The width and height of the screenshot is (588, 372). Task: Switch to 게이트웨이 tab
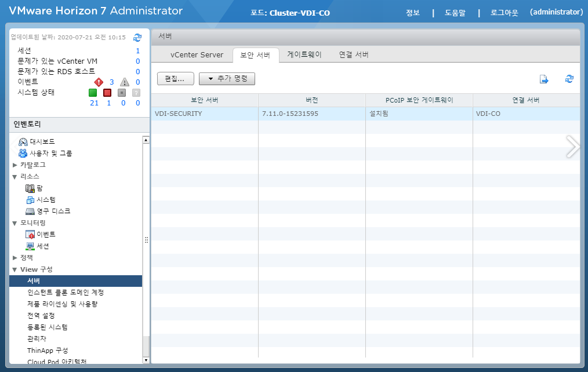304,54
